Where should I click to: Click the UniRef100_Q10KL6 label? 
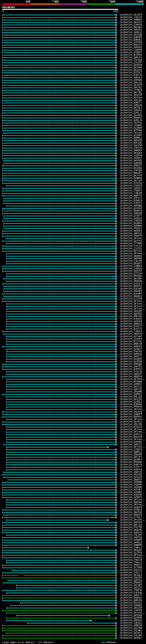(131, 575)
